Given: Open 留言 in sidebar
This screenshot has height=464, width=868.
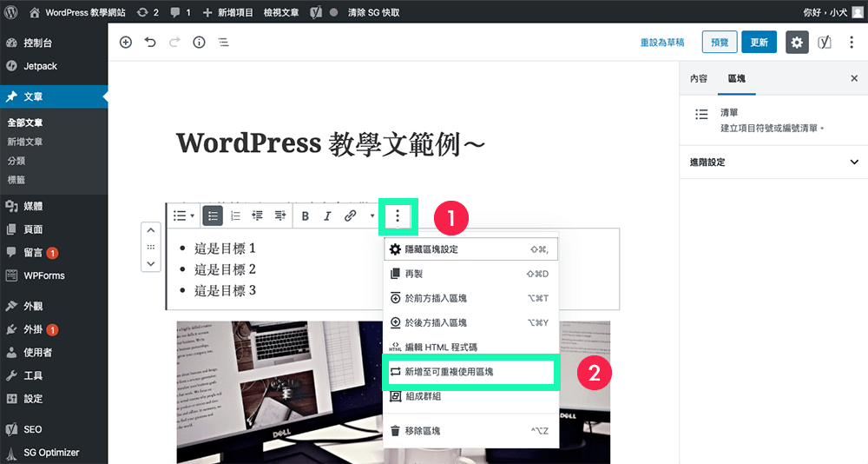Looking at the screenshot, I should tap(54, 253).
